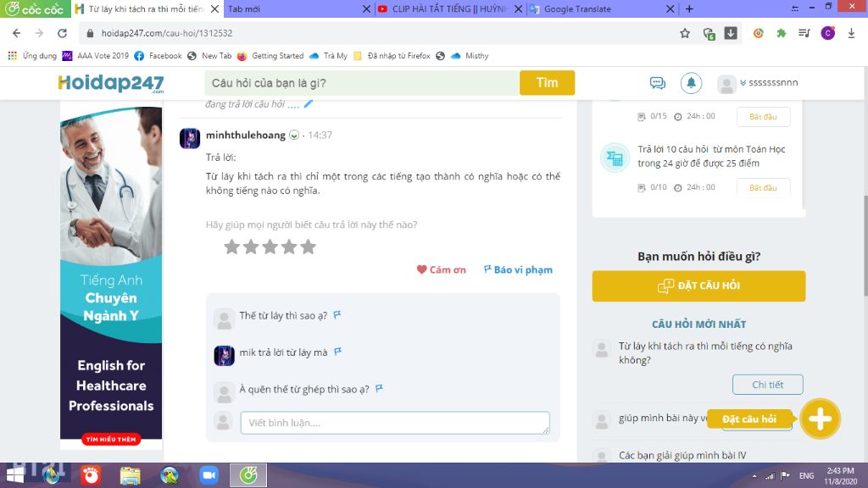This screenshot has height=488, width=868.
Task: Click the 'Viết bình luận' comment box
Action: click(x=395, y=423)
